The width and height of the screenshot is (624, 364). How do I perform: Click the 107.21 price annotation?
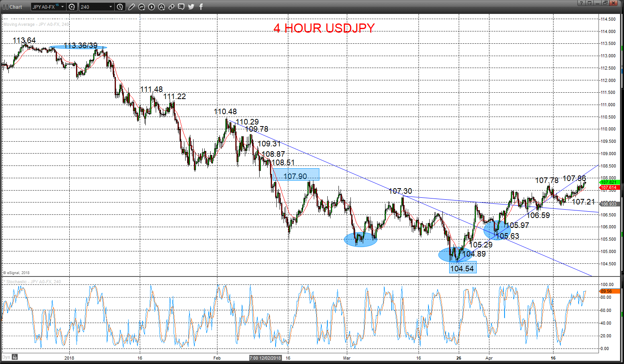(583, 202)
